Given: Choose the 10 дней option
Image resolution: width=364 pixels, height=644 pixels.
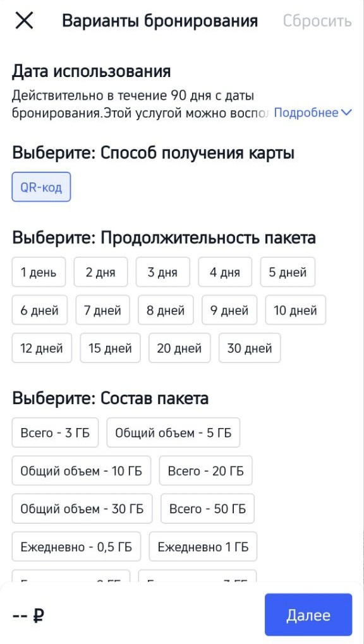Looking at the screenshot, I should pos(294,309).
